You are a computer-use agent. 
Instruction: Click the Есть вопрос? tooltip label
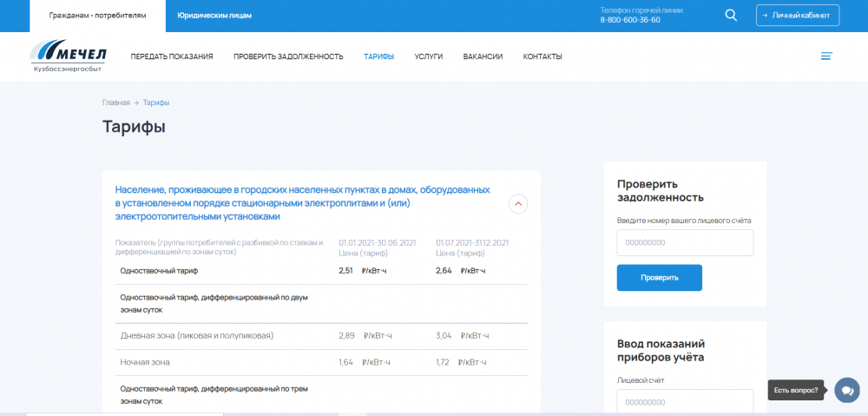click(796, 391)
